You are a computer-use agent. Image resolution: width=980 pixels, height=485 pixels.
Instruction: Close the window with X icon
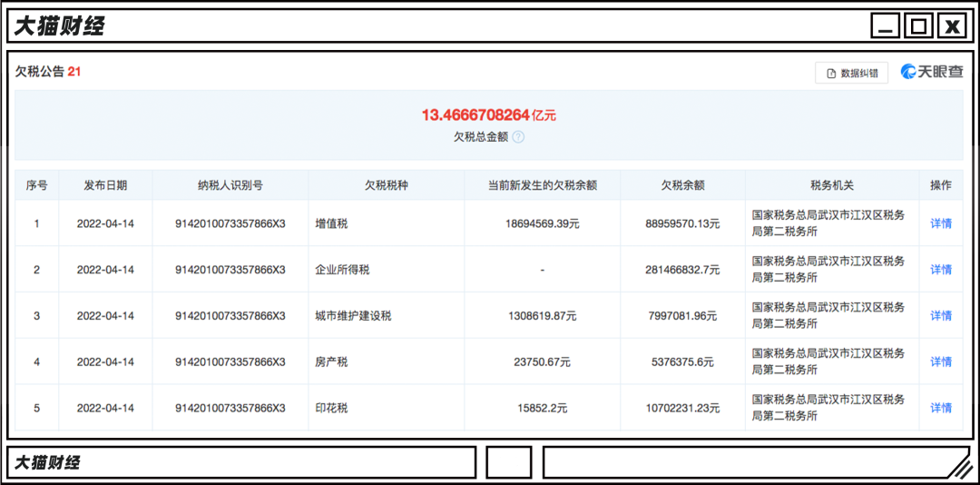coord(952,26)
